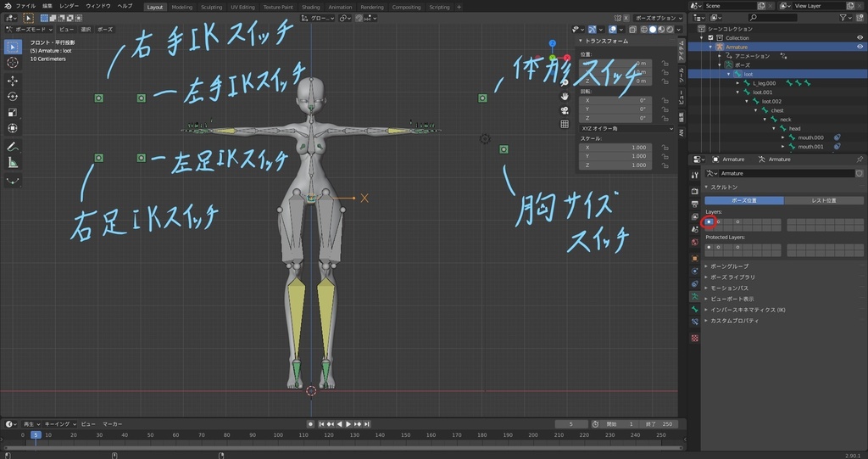Select the Cursor tool in the left toolbar
This screenshot has width=868, height=459.
pos(13,63)
